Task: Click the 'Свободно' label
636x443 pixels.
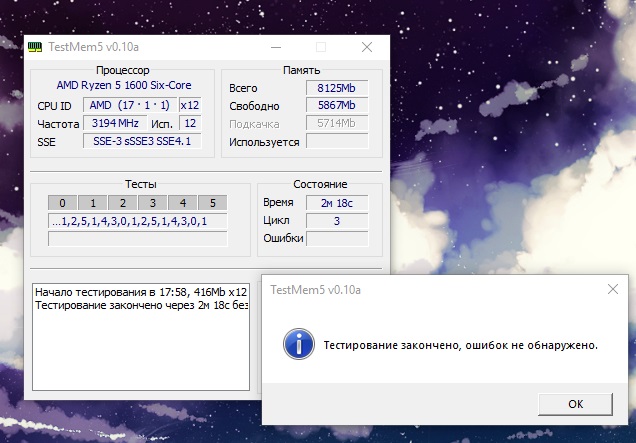Action: point(254,106)
